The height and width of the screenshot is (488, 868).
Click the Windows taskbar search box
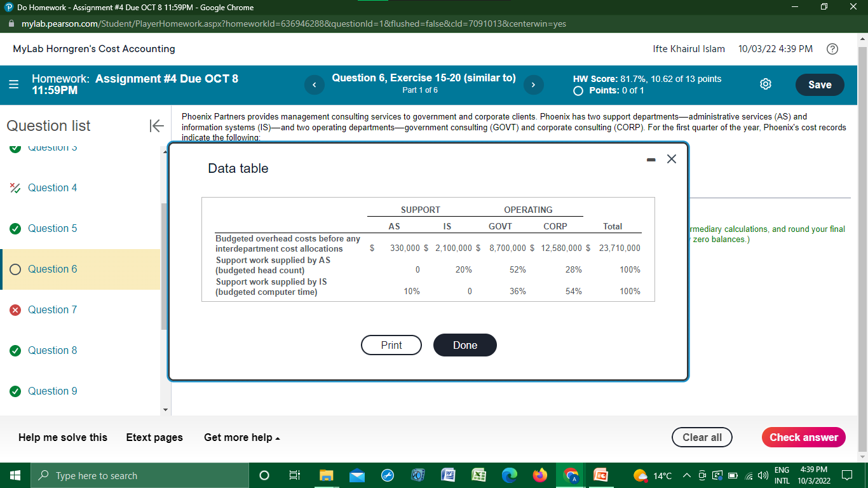click(140, 475)
